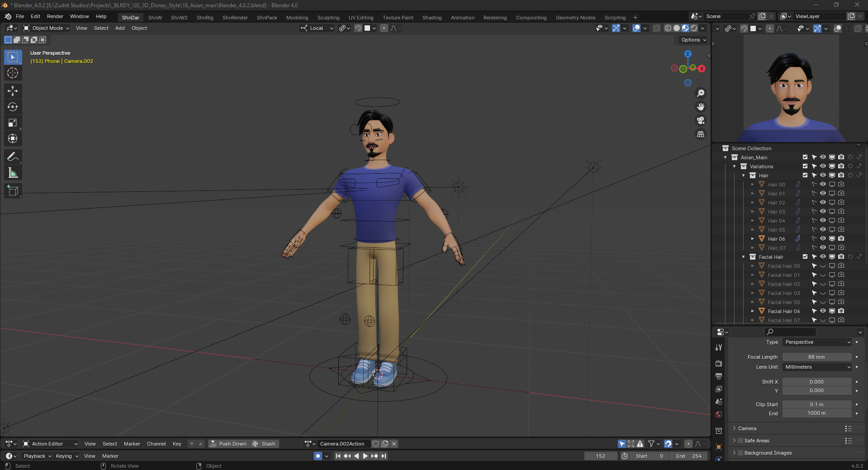Switch to the Geometry Nodes workspace tab
Image resolution: width=868 pixels, height=470 pixels.
575,18
